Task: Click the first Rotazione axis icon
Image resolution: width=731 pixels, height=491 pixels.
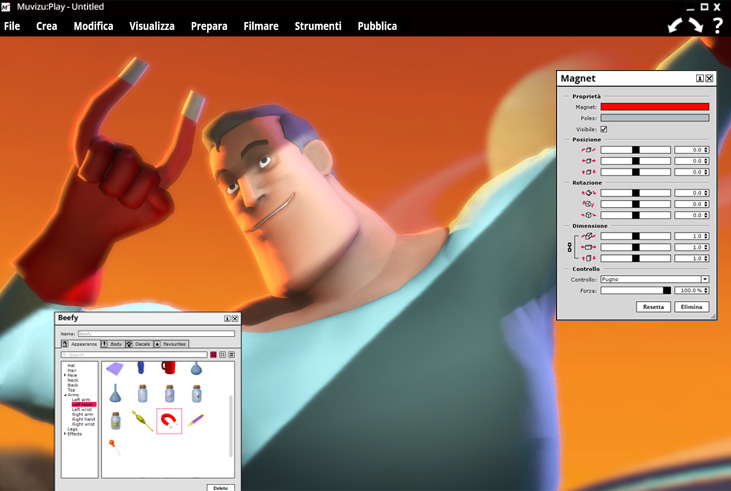Action: tap(588, 193)
